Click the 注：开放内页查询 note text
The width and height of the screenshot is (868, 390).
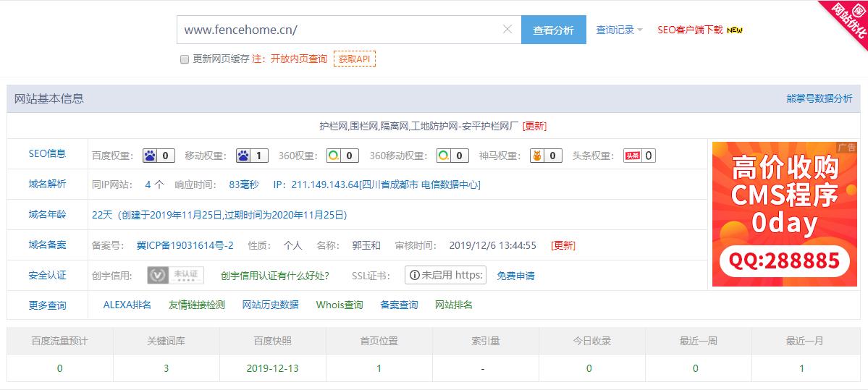pyautogui.click(x=290, y=59)
